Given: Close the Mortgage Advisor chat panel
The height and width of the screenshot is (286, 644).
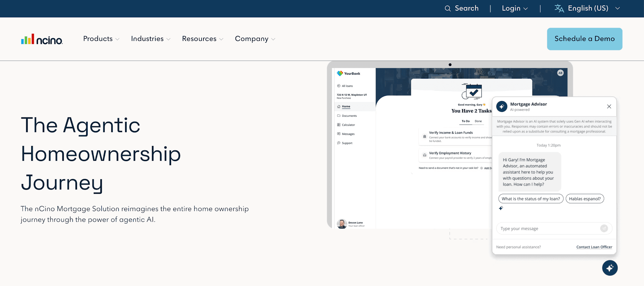Looking at the screenshot, I should [x=609, y=107].
